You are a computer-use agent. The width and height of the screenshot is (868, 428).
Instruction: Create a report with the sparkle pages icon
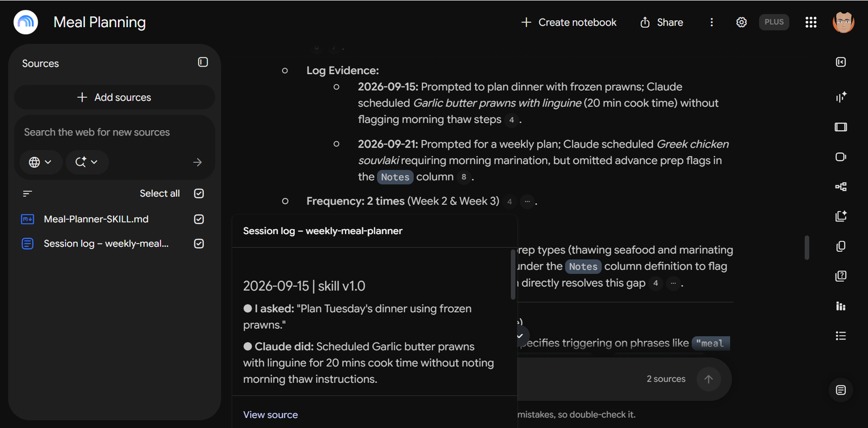(841, 216)
